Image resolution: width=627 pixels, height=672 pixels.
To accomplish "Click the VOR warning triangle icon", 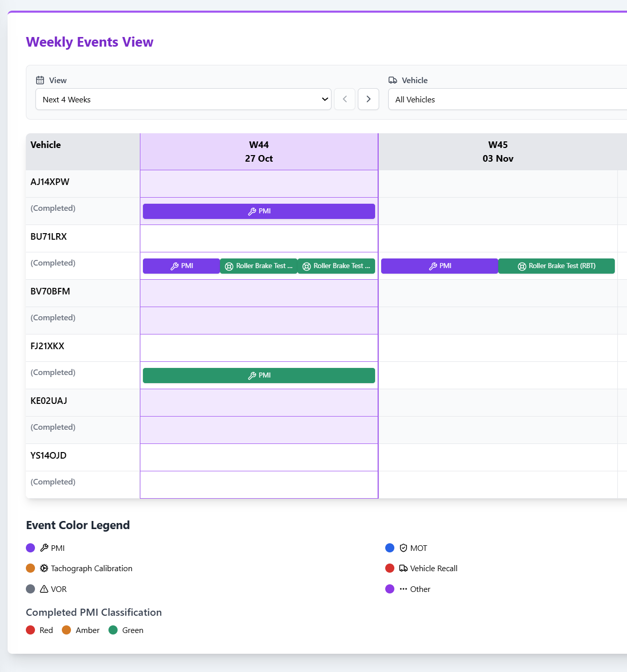I will coord(44,589).
